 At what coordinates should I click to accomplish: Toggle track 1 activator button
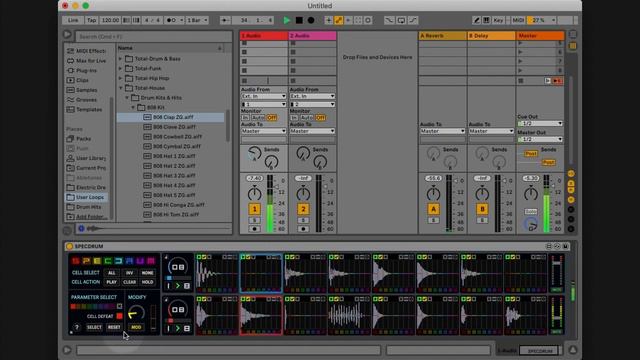tap(254, 209)
